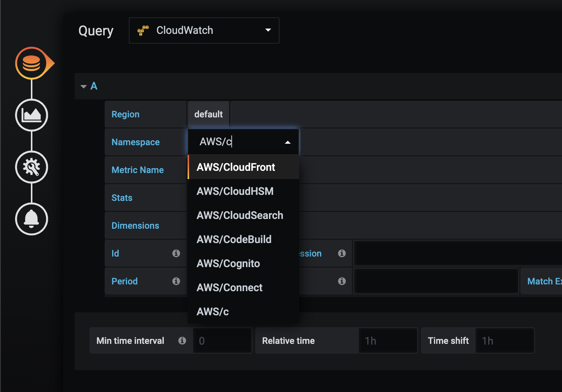Click the CloudWatch logo in the datasource picker
Image resolution: width=562 pixels, height=392 pixels.
coord(144,30)
